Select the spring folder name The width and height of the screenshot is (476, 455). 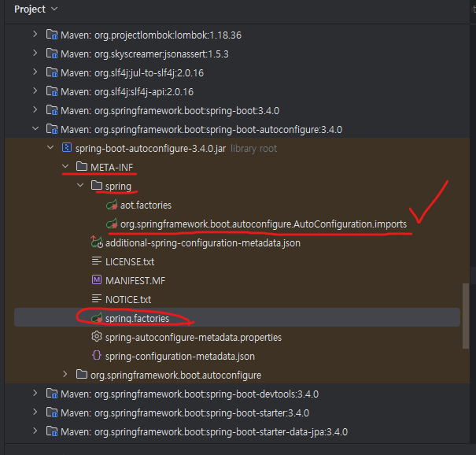[118, 187]
